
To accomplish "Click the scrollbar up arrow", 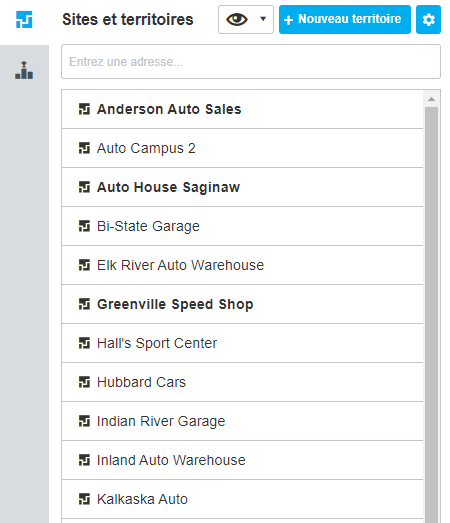I will [431, 99].
